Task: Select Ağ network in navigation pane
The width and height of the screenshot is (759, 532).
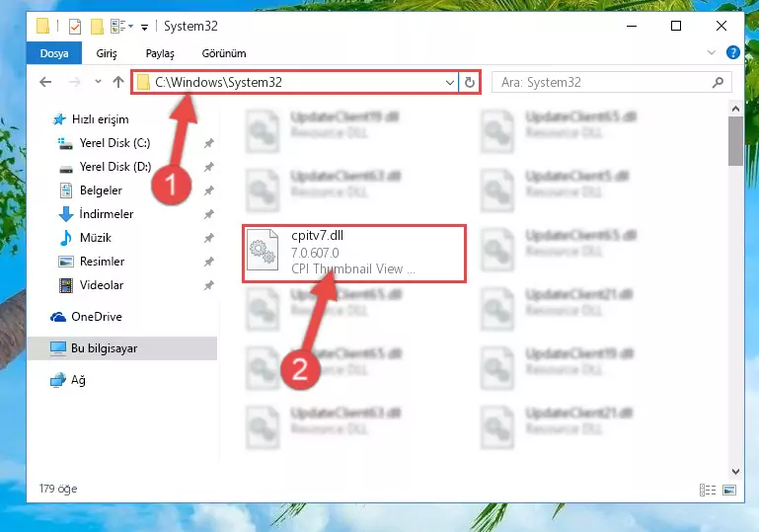Action: [78, 380]
